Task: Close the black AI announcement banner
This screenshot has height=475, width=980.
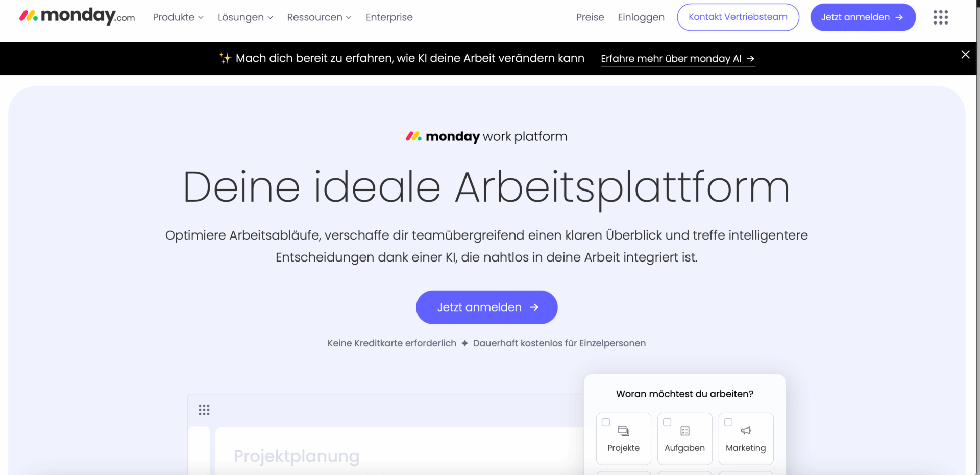Action: (965, 54)
